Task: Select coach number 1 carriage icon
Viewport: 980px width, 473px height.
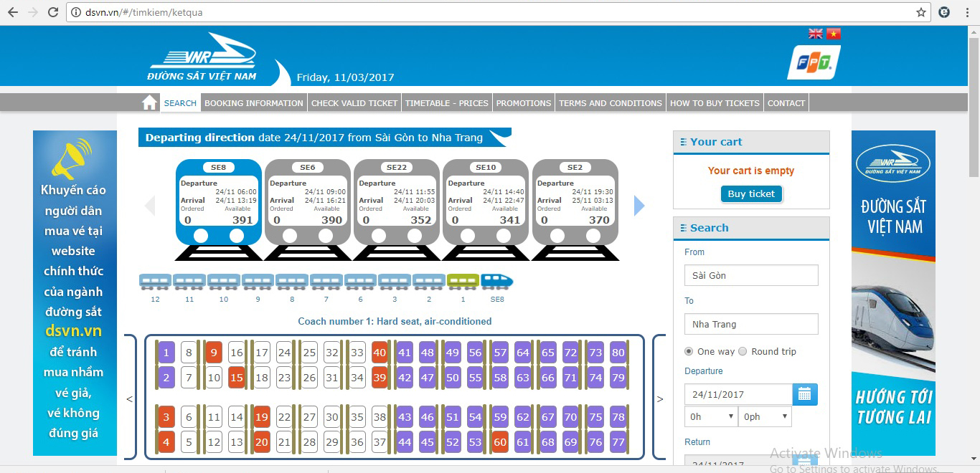Action: pyautogui.click(x=463, y=282)
